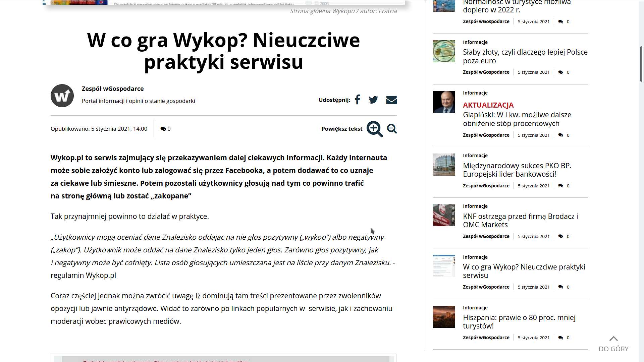This screenshot has height=362, width=644.
Task: Click Informacje category above Glapiński article
Action: (475, 93)
